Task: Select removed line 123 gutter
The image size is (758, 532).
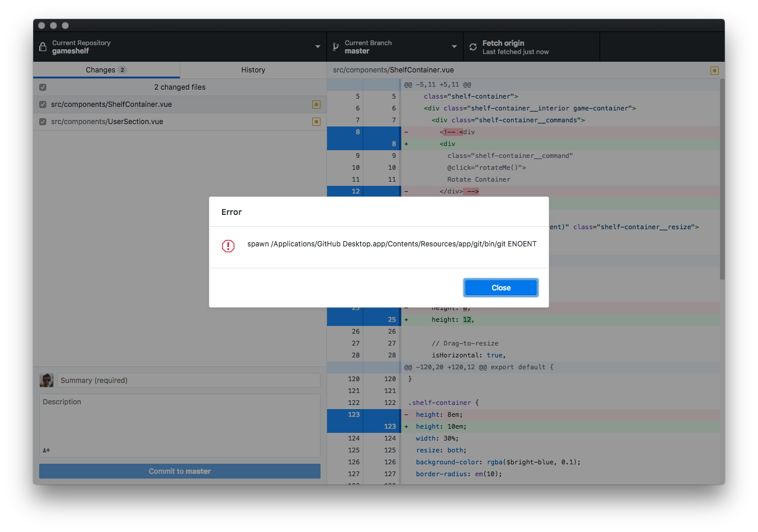Action: pyautogui.click(x=345, y=414)
